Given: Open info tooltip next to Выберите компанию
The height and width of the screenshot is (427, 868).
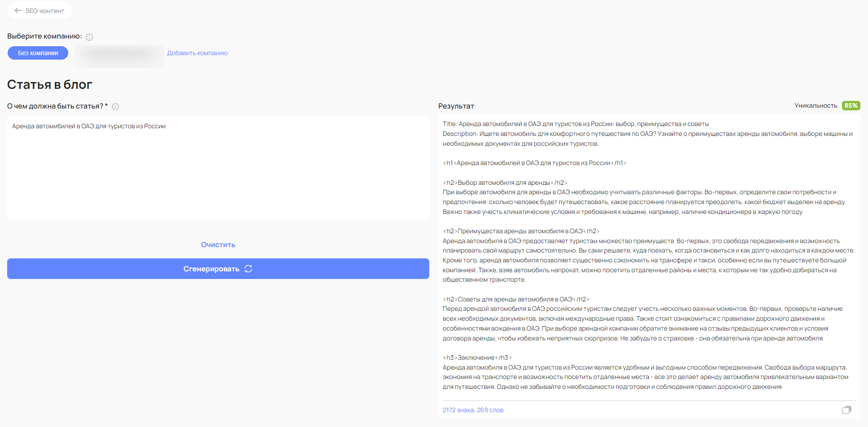Looking at the screenshot, I should (x=89, y=37).
